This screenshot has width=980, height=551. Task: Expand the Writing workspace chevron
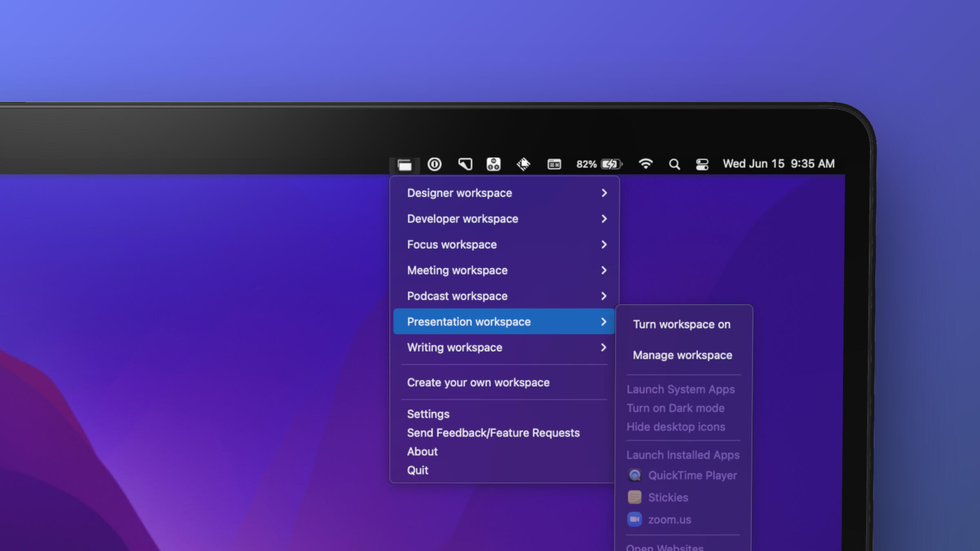point(604,347)
